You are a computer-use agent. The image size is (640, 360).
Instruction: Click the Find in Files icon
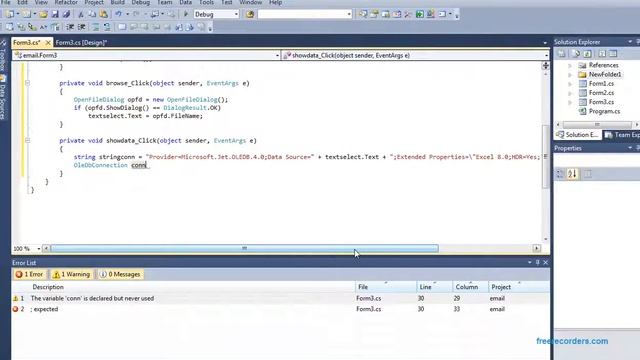(x=250, y=14)
